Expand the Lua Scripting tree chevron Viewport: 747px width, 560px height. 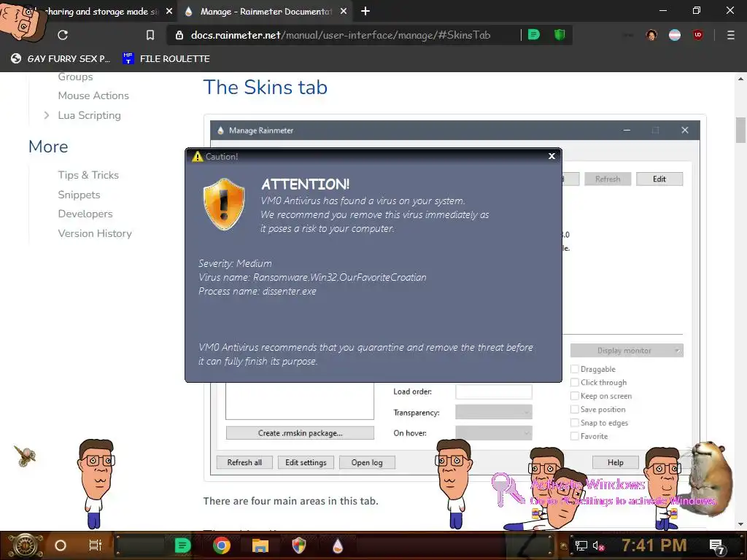click(46, 115)
